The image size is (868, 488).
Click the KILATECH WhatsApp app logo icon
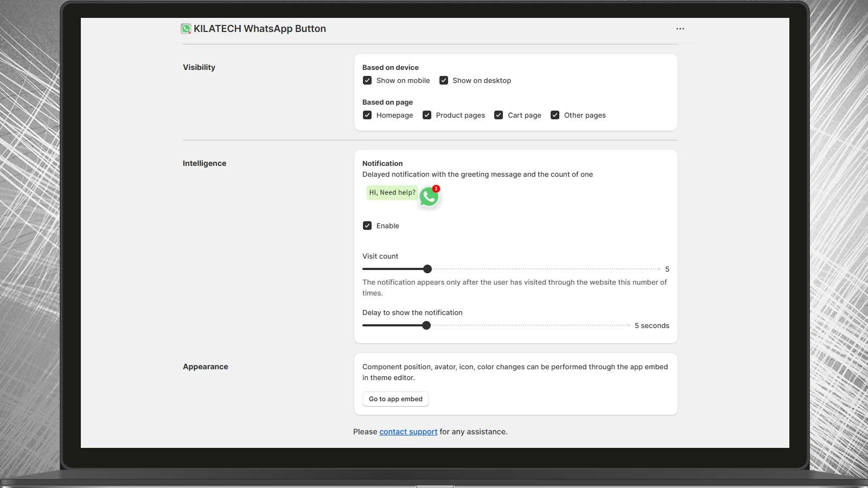(186, 29)
